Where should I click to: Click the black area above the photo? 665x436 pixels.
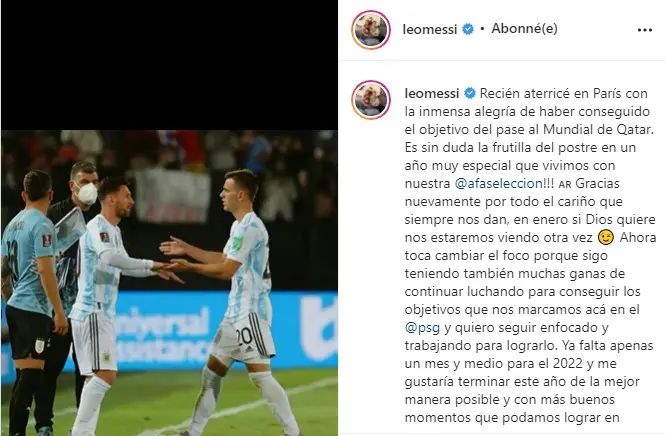coord(169,65)
